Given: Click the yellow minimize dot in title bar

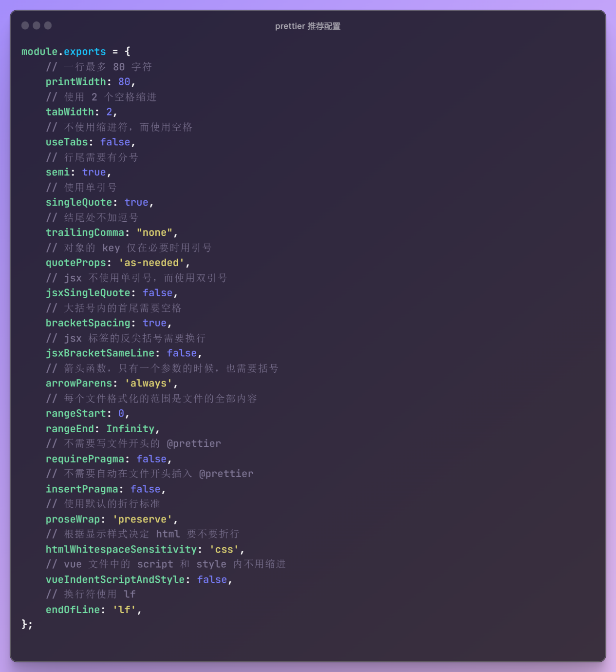Looking at the screenshot, I should click(x=37, y=25).
